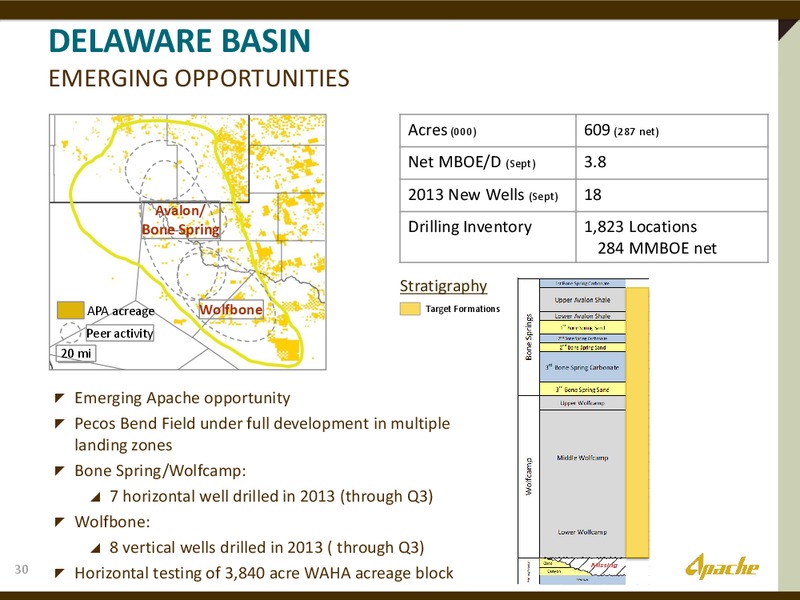Click the '2013 New Wells (Sept)' cell
Screen dimensions: 800x600
click(x=488, y=195)
